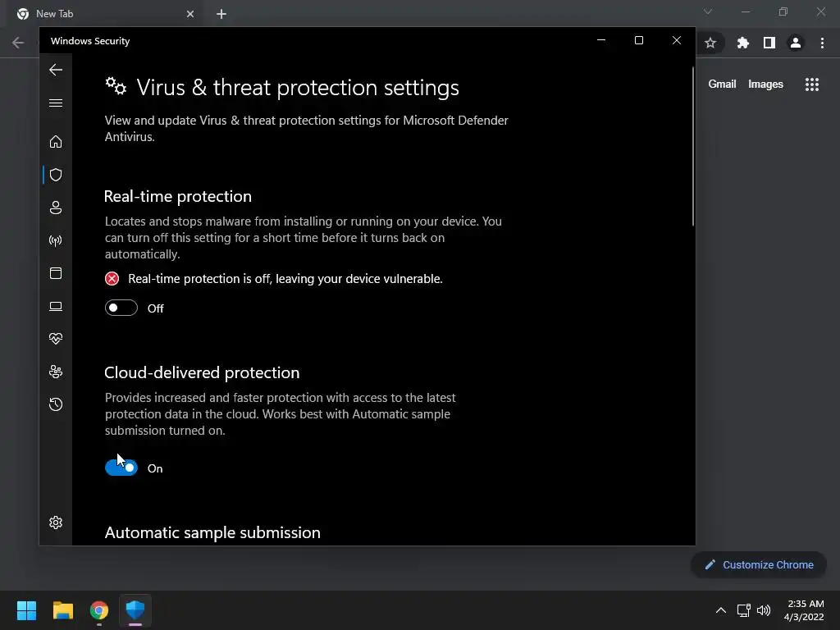This screenshot has width=840, height=630.
Task: Click the Real-time protection heading
Action: tap(178, 196)
